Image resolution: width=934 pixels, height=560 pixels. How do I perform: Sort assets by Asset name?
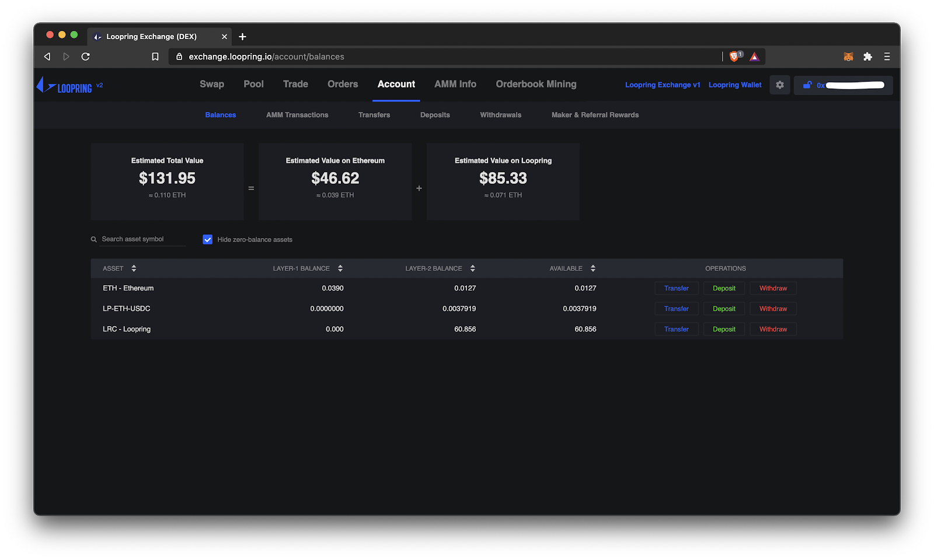[x=134, y=268]
